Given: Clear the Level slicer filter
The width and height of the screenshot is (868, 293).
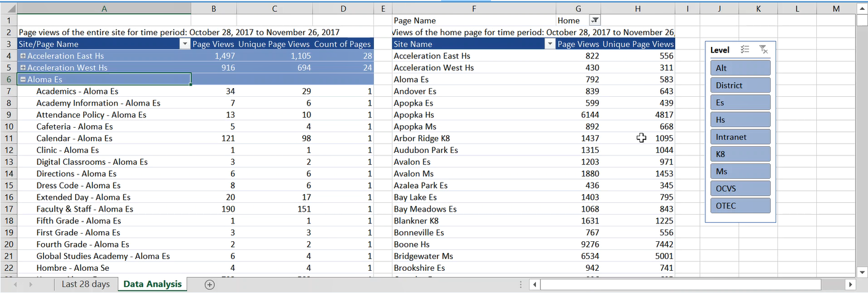Looking at the screenshot, I should (763, 50).
